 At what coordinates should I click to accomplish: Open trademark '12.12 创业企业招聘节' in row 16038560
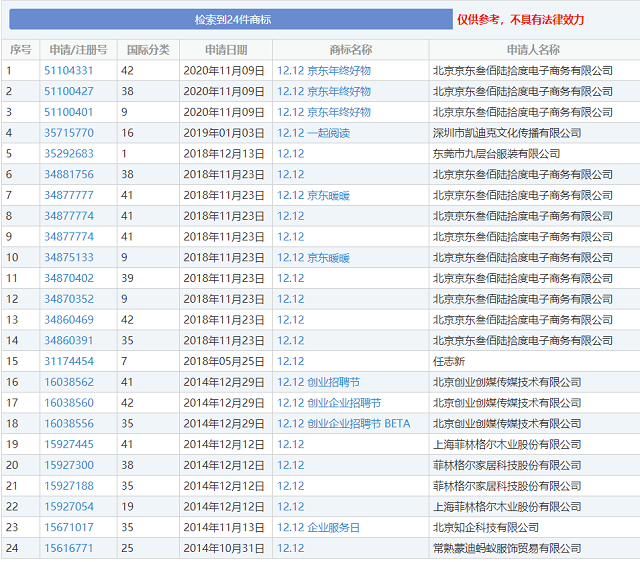tap(329, 403)
